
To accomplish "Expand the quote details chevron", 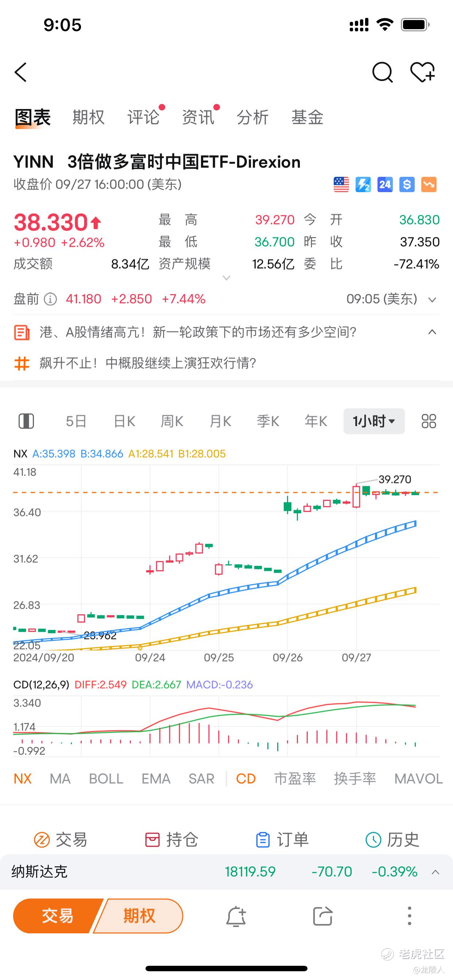I will 226,278.
